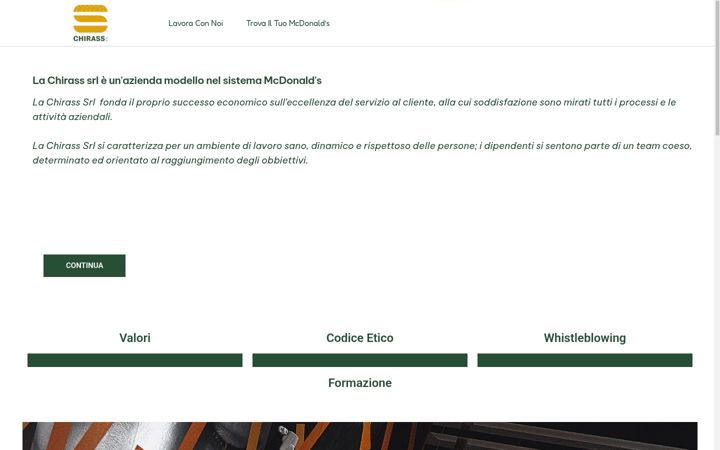Viewport: 720px width, 450px height.
Task: Open Trova Il Tuo McDonald's link
Action: [288, 23]
